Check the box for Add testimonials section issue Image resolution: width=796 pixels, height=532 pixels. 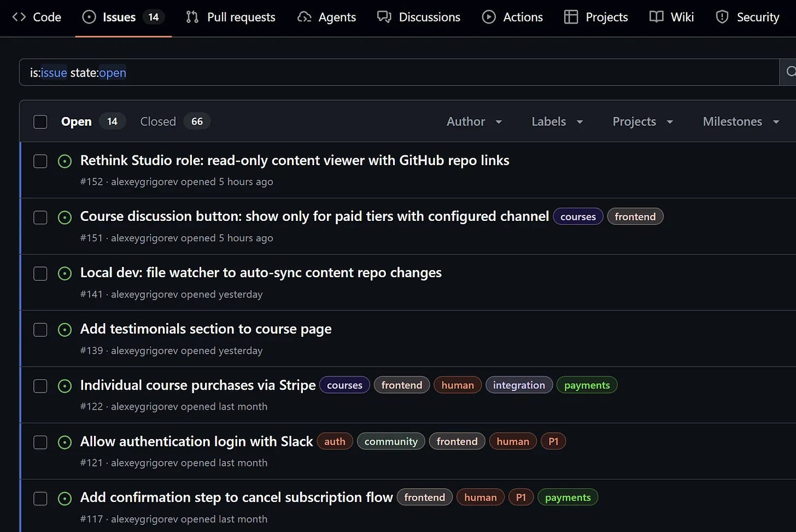click(40, 330)
